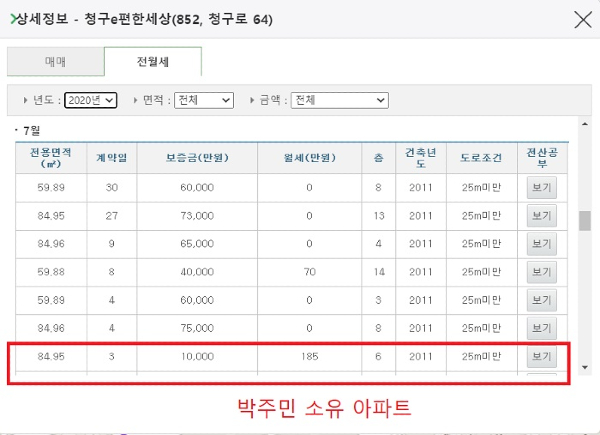
Task: Close the 상세정보 dialog with the X
Action: click(578, 19)
